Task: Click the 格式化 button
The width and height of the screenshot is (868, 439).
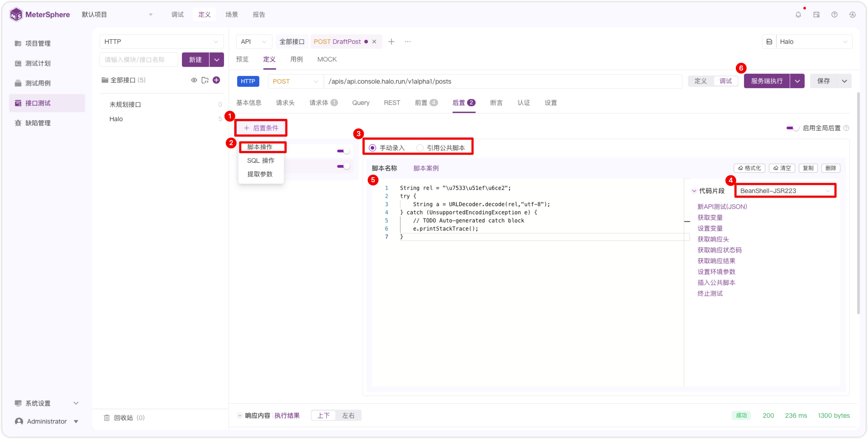Action: (x=749, y=168)
